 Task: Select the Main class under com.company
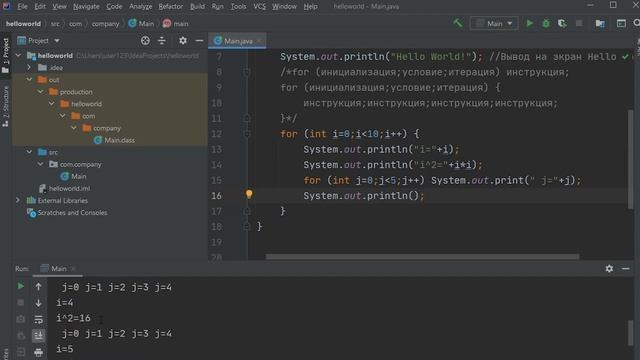tap(73, 176)
